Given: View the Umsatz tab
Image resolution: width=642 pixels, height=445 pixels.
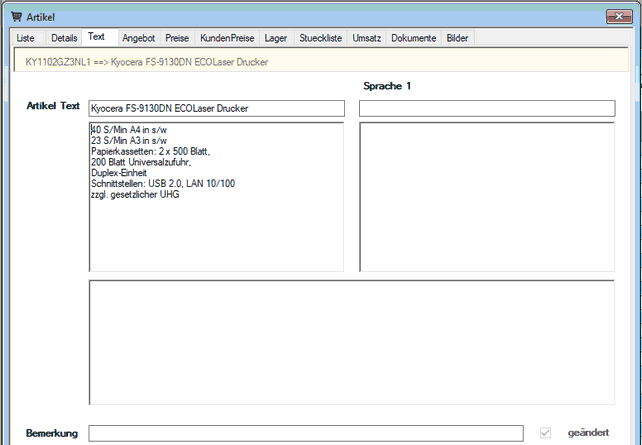Looking at the screenshot, I should [366, 38].
